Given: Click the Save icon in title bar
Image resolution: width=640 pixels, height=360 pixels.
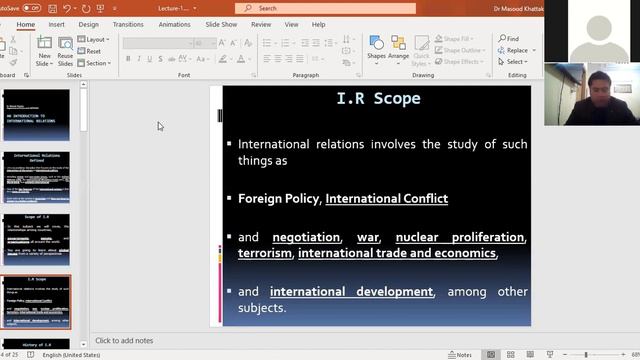Looking at the screenshot, I should coord(53,8).
